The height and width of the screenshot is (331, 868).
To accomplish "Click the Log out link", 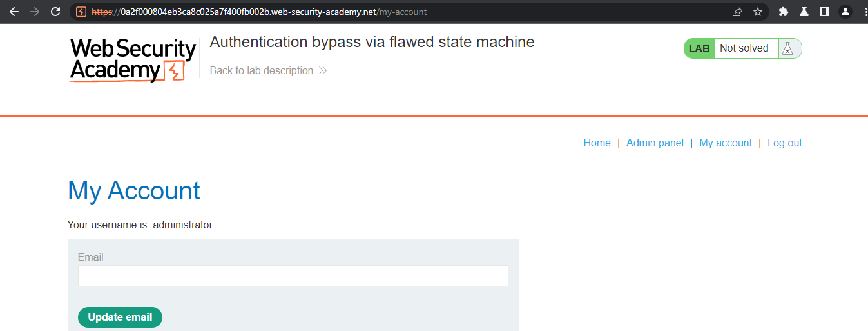I will tap(784, 143).
